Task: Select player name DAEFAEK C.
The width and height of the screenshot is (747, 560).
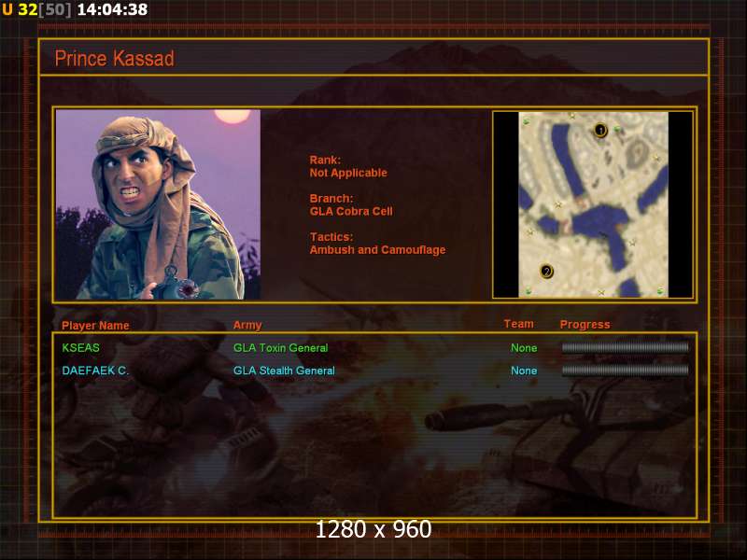Action: click(95, 371)
